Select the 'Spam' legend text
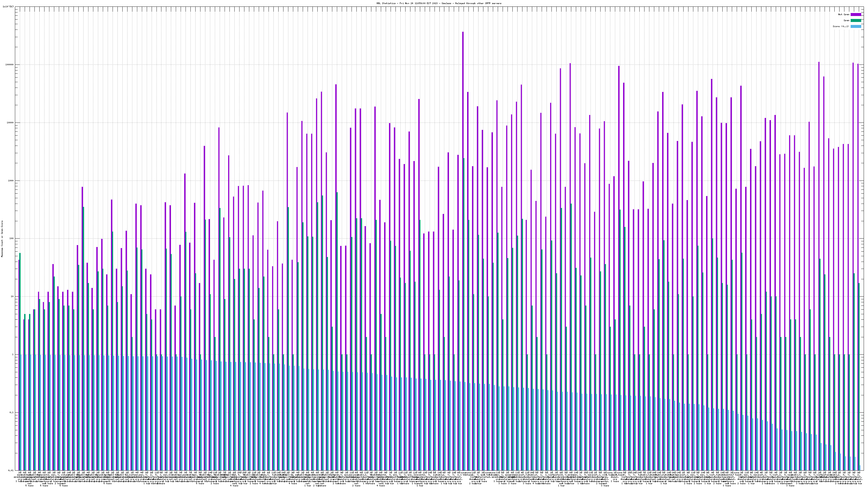This screenshot has height=488, width=868. tap(846, 21)
